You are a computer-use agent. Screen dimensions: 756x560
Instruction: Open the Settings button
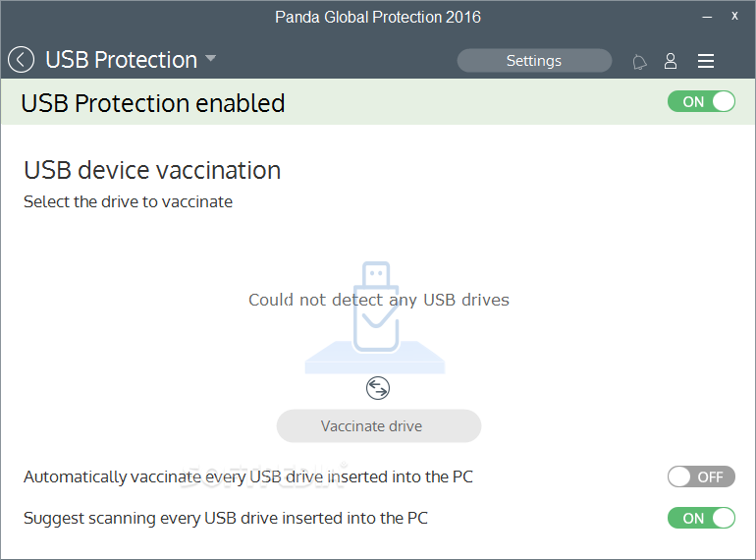(534, 61)
